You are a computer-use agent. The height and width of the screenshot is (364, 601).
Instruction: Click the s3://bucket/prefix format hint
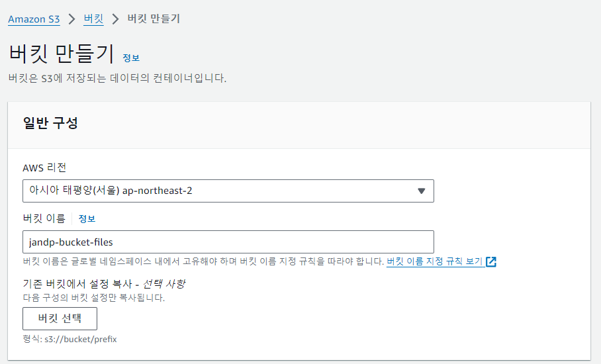click(x=69, y=339)
